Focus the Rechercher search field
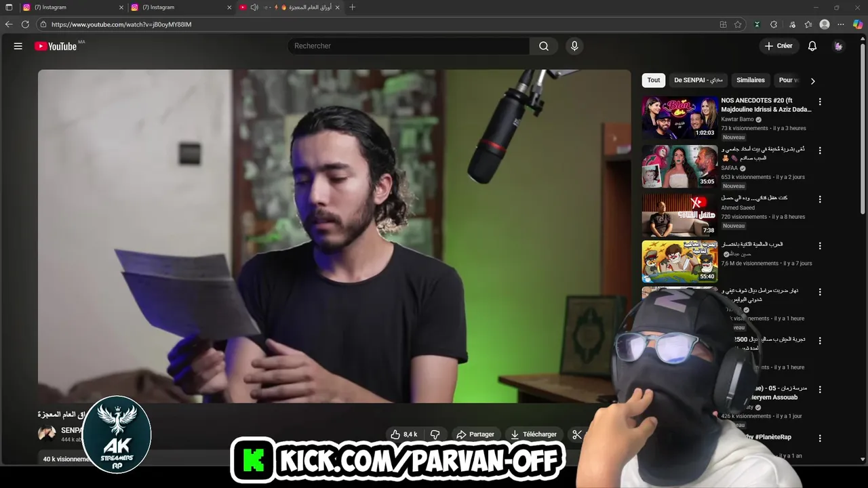Viewport: 868px width, 488px height. pos(409,46)
